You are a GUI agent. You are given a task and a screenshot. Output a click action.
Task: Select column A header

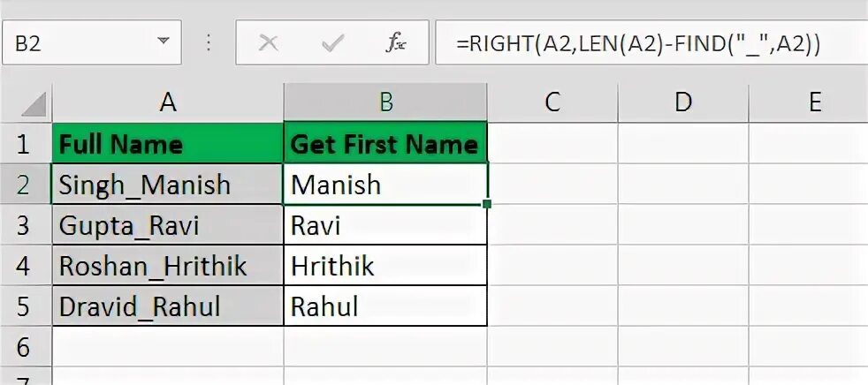pyautogui.click(x=168, y=102)
